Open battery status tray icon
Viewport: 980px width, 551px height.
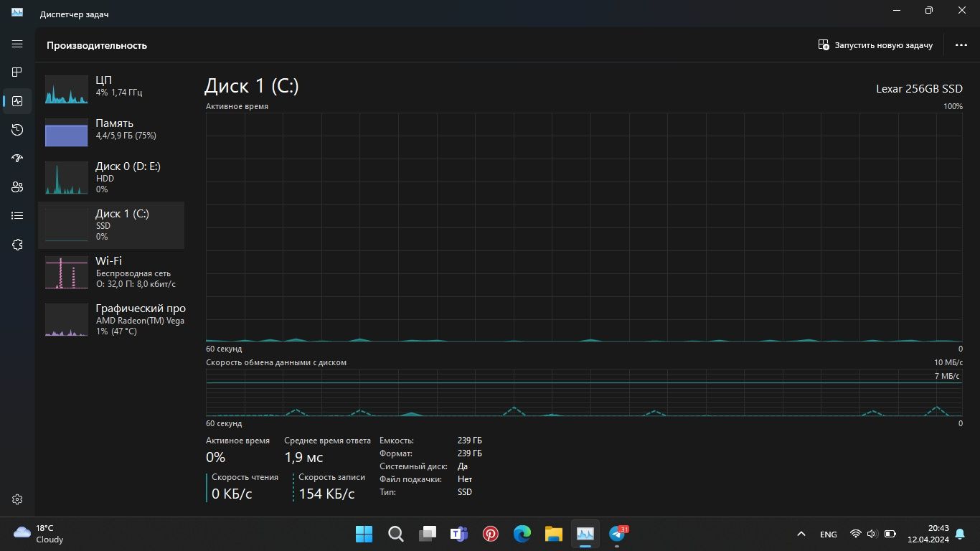[890, 534]
